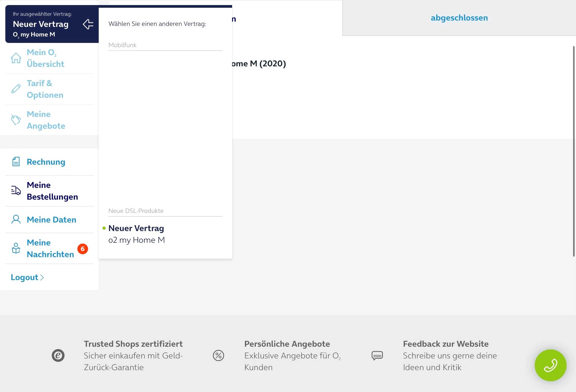The width and height of the screenshot is (576, 392).
Task: Click the invoice document icon beside Rechnung
Action: click(x=16, y=162)
